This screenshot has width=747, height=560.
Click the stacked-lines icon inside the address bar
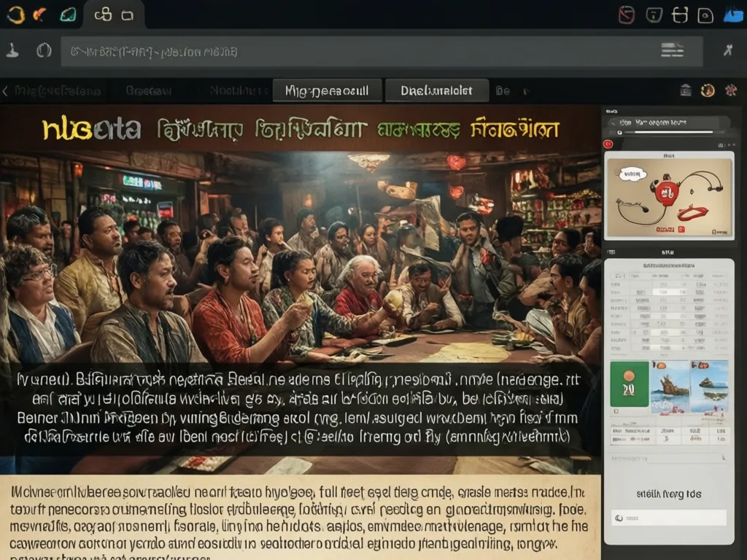pos(673,50)
